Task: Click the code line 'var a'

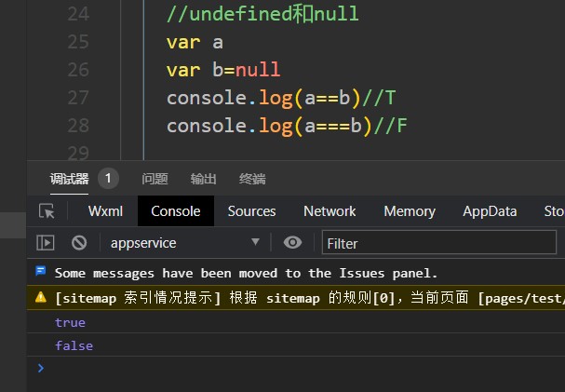Action: (x=195, y=42)
